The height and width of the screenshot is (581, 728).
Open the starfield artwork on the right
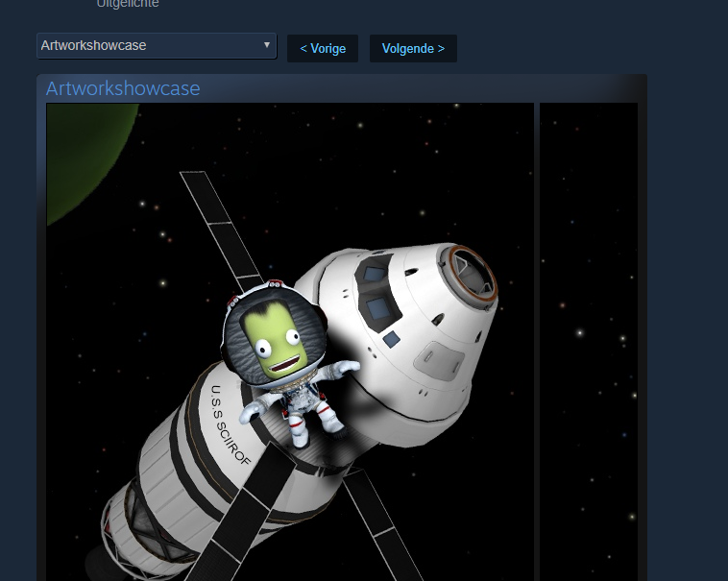pos(589,342)
